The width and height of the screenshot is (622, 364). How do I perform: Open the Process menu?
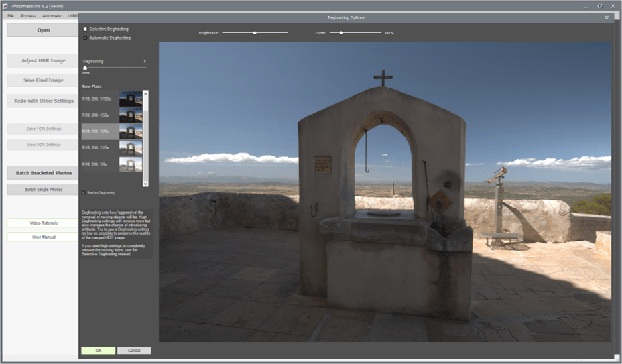click(x=28, y=15)
